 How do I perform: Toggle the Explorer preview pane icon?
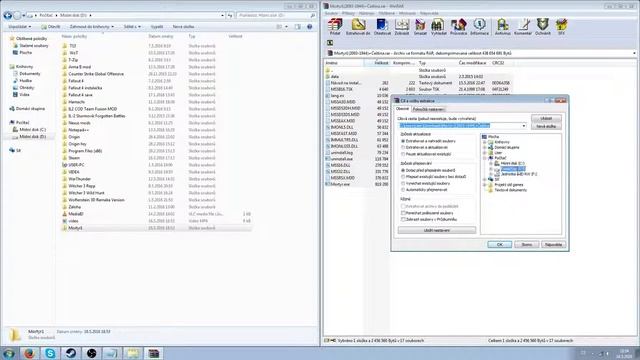click(x=298, y=27)
